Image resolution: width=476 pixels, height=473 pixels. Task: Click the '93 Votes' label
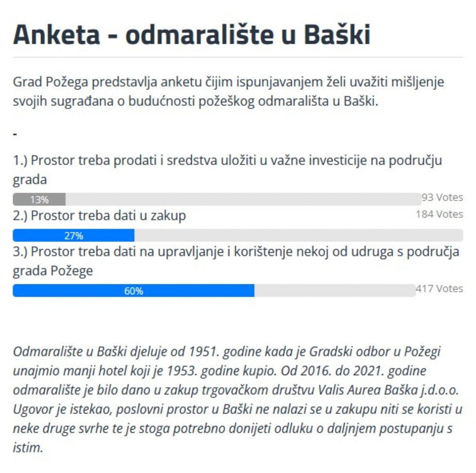(442, 198)
